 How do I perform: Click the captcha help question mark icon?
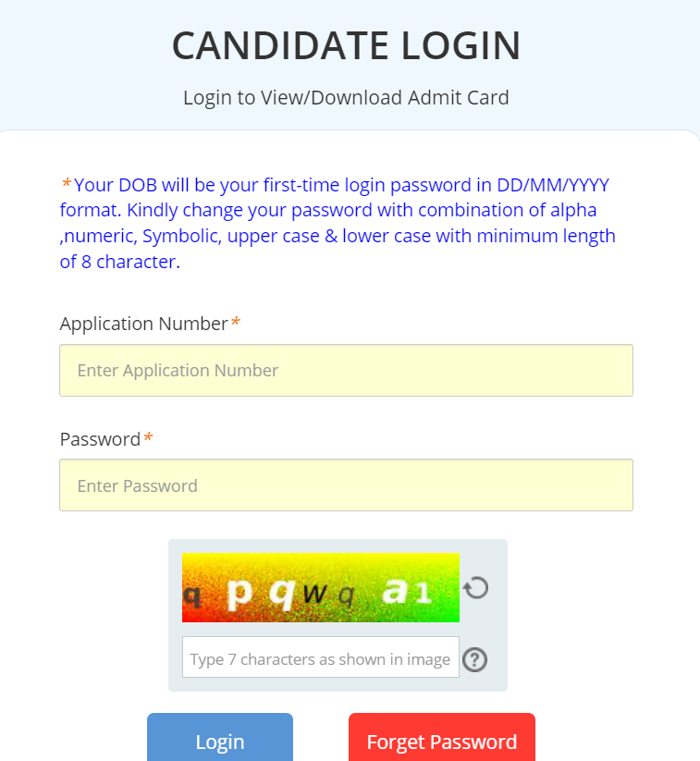(474, 659)
